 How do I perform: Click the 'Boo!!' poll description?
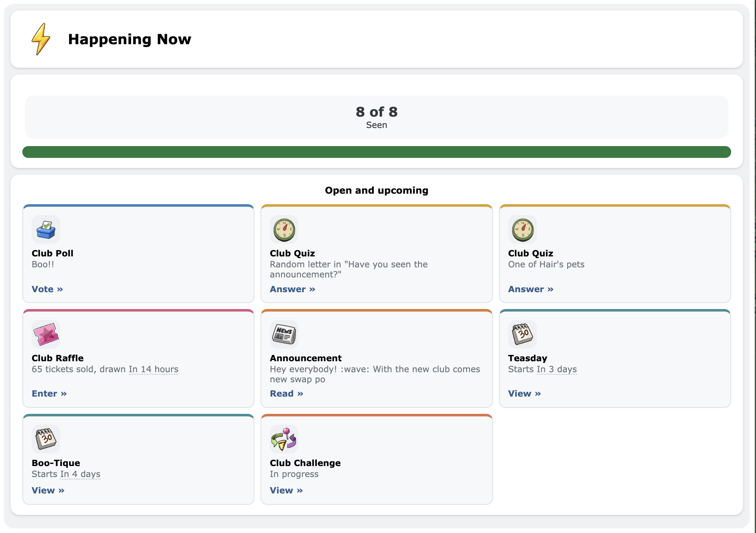(43, 264)
